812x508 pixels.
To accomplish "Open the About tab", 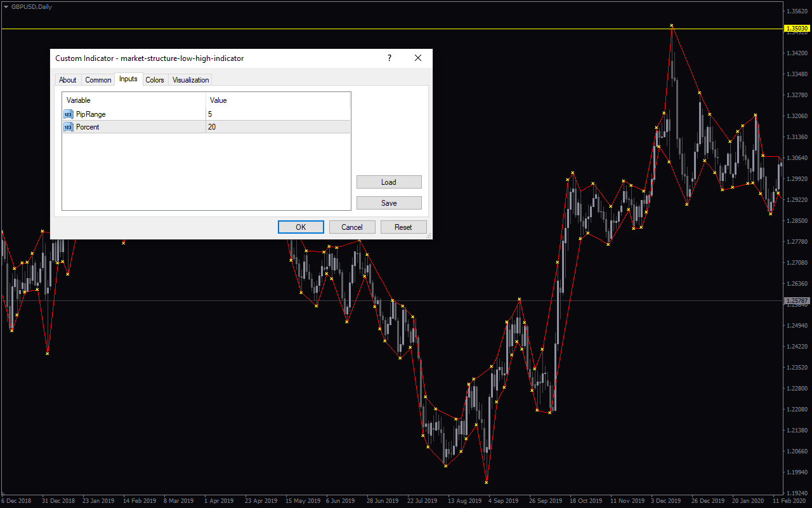I will pos(68,80).
